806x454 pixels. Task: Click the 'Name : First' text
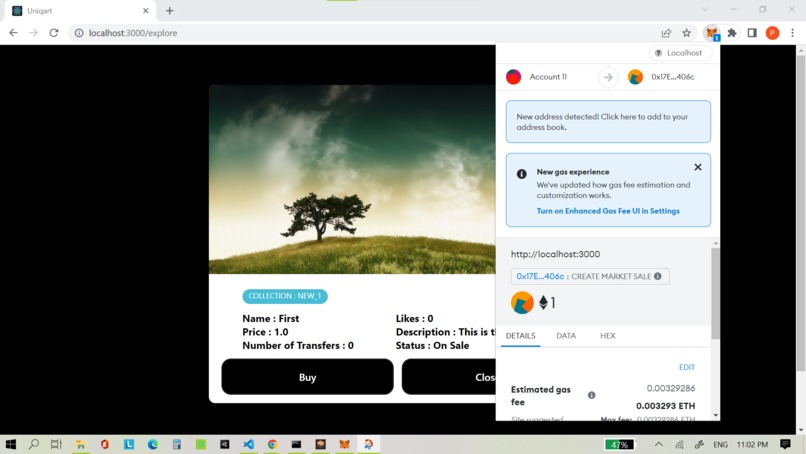click(x=270, y=318)
